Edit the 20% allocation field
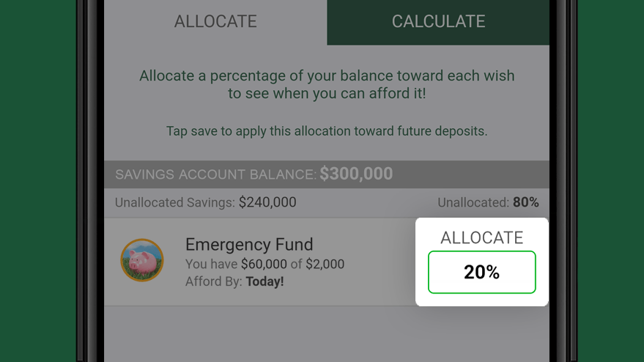Viewport: 644px width, 362px height. click(x=482, y=272)
